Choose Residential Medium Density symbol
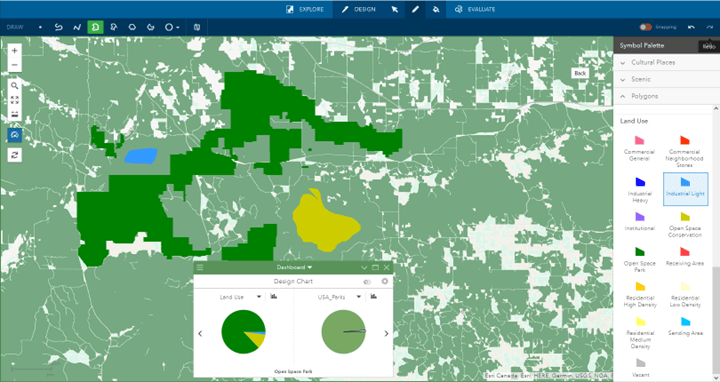The height and width of the screenshot is (382, 720). [x=640, y=332]
